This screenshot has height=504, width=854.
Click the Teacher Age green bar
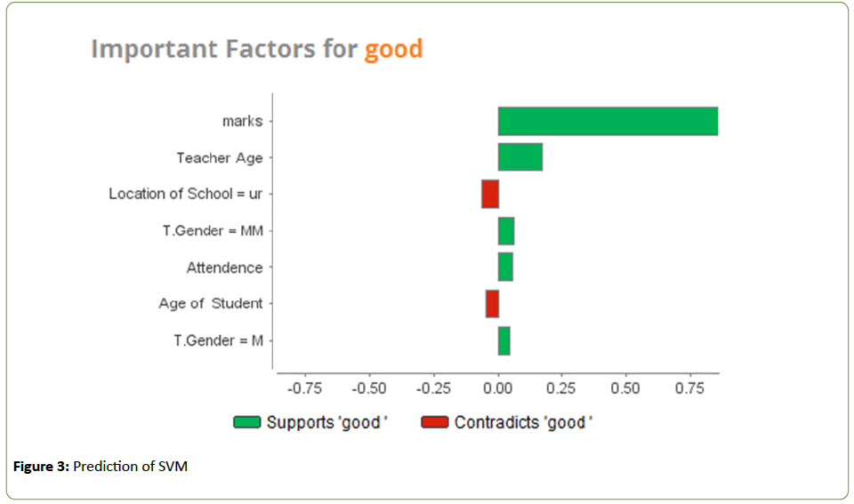520,157
